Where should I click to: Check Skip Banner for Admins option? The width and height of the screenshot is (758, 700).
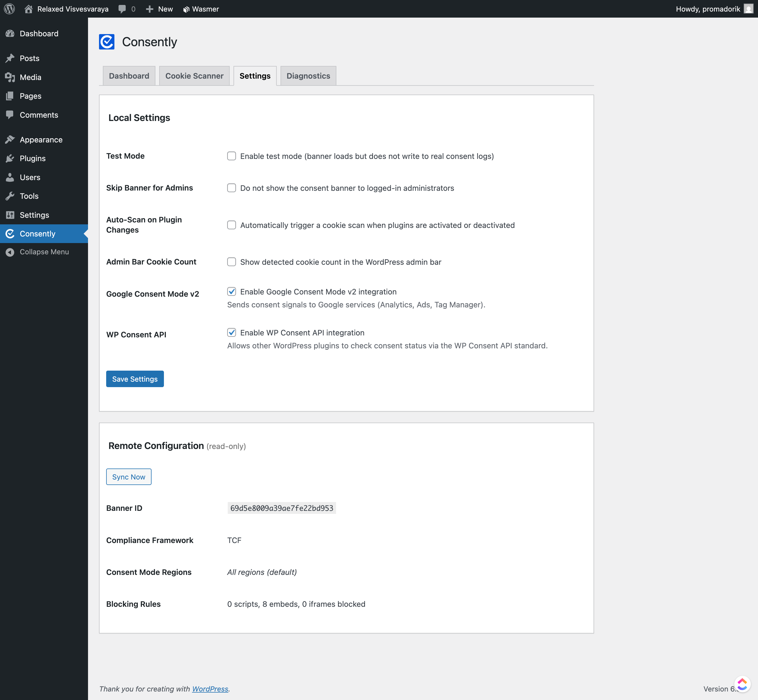pos(232,188)
